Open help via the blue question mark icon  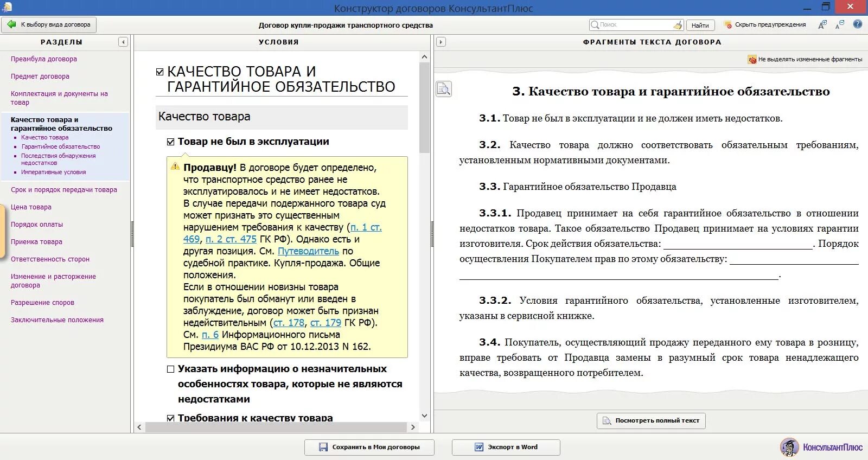pos(858,24)
